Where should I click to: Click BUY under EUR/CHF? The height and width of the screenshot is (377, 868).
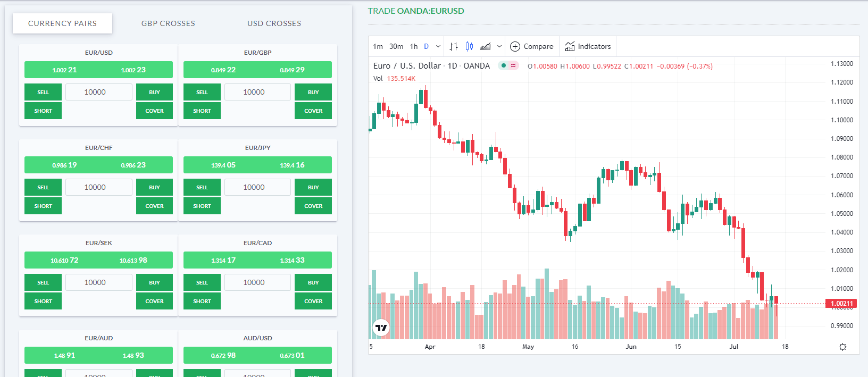click(x=154, y=187)
